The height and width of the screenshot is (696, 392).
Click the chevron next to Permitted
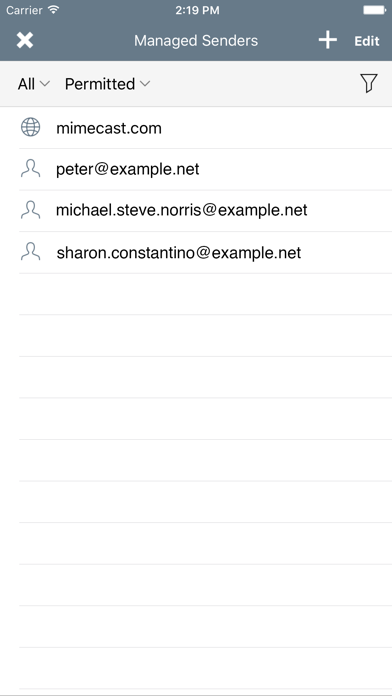145,83
